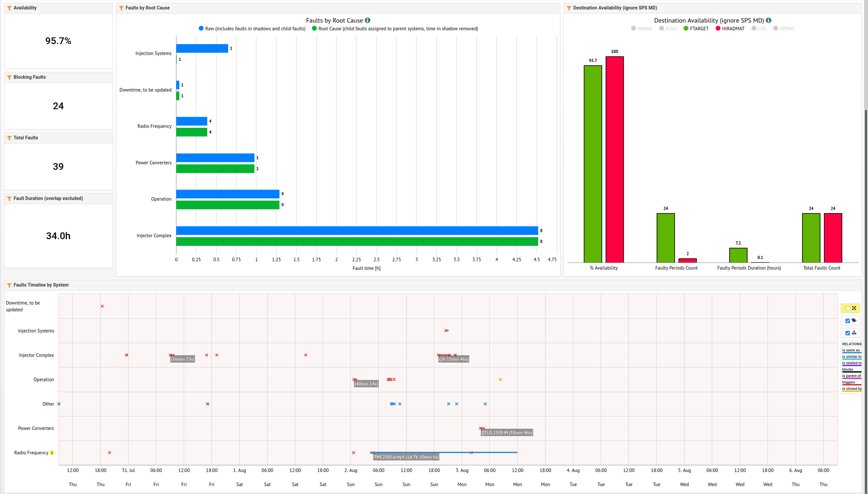Uncheck the tags labels checkbox

click(848, 321)
